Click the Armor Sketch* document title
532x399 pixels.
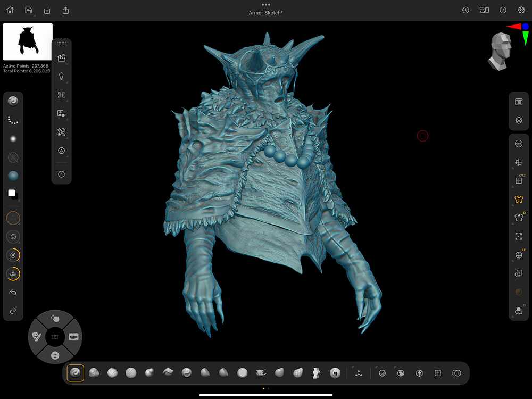(266, 13)
